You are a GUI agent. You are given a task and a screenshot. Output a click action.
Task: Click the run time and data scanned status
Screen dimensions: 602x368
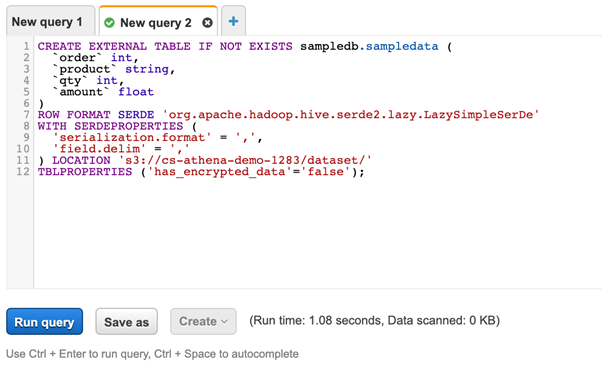[374, 320]
